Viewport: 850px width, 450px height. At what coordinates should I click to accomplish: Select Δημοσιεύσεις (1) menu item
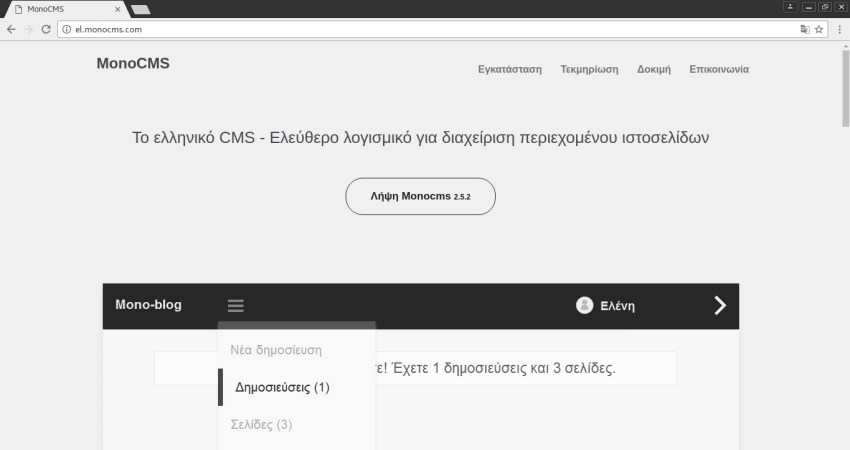click(282, 387)
